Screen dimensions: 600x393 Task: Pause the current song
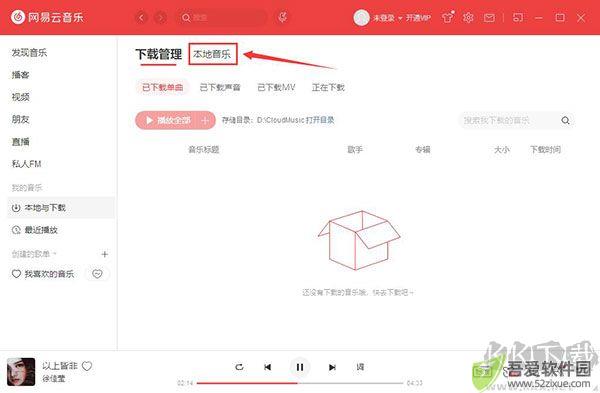click(x=300, y=367)
